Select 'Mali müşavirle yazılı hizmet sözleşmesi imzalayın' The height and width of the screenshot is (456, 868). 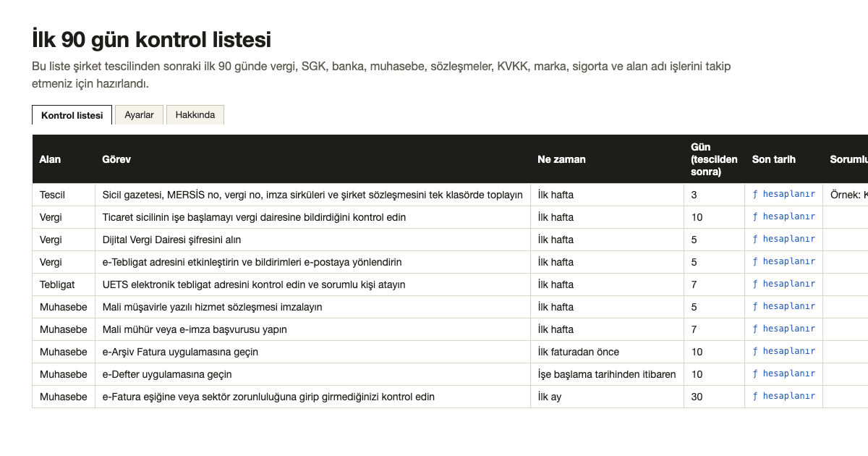[x=313, y=307]
